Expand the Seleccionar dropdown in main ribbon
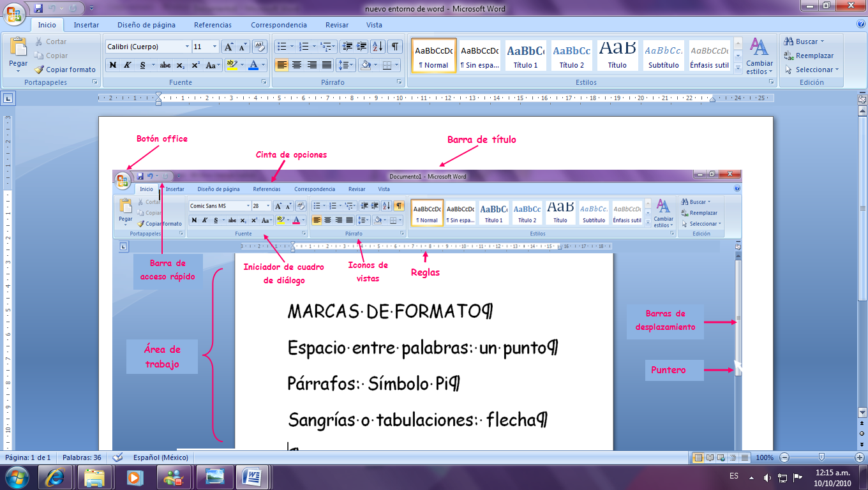868x490 pixels. [837, 70]
